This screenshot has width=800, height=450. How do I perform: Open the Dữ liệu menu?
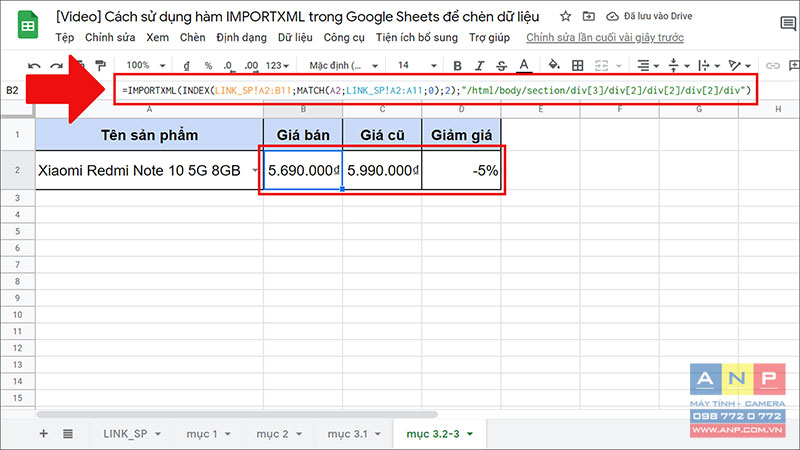tap(295, 37)
